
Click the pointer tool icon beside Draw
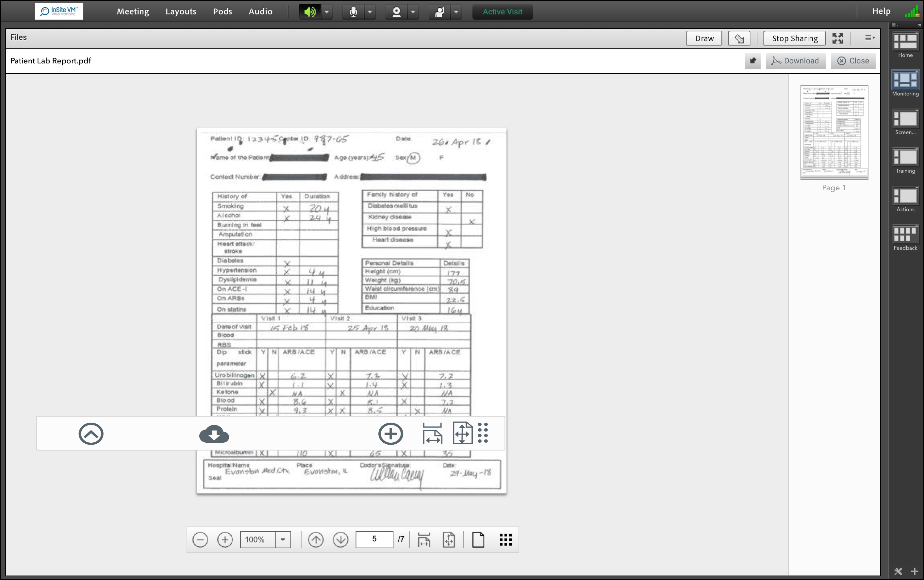(739, 38)
